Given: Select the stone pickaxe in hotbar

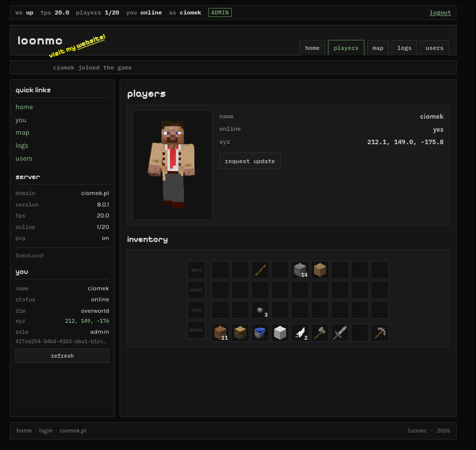Looking at the screenshot, I should [x=380, y=333].
